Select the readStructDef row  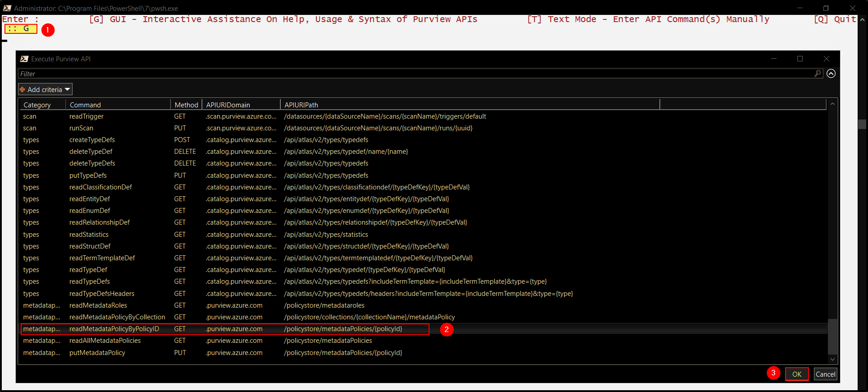[x=424, y=246]
